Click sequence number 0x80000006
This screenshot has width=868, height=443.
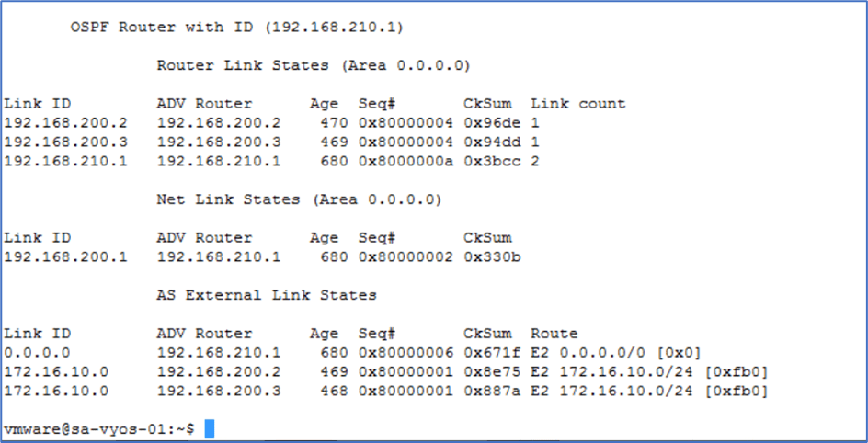(405, 353)
